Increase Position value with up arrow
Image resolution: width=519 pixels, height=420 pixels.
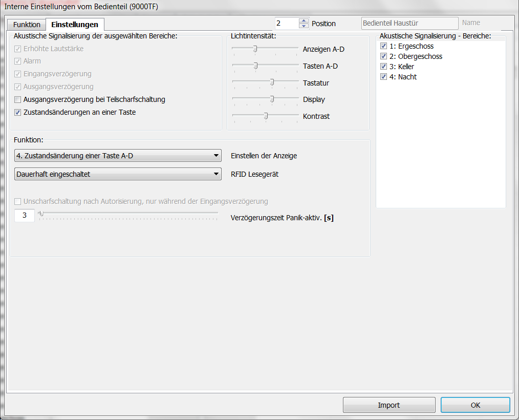pos(304,20)
